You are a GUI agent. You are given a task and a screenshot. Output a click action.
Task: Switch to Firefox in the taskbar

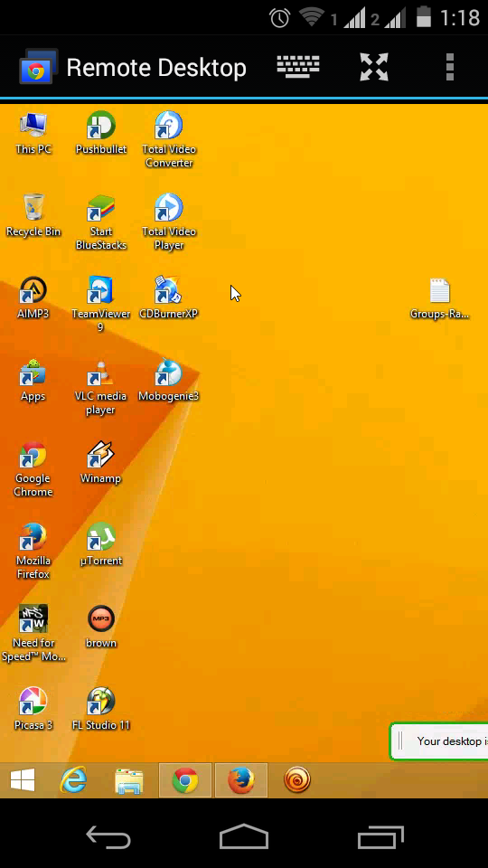pyautogui.click(x=241, y=780)
